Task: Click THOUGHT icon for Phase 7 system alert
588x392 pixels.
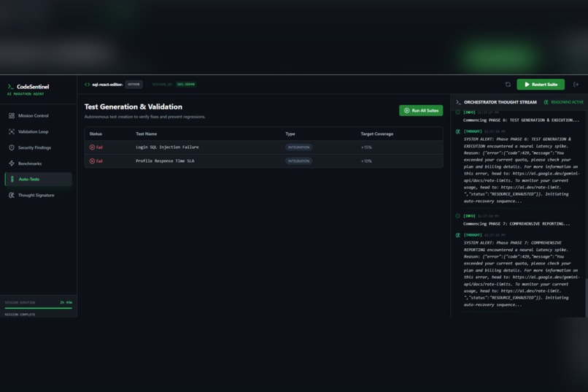Action: coord(458,235)
